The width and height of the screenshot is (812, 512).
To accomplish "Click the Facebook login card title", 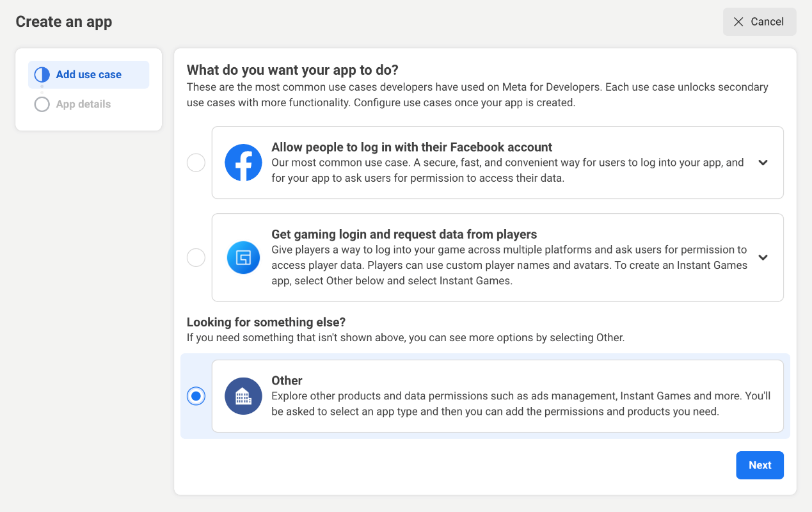I will pyautogui.click(x=411, y=147).
